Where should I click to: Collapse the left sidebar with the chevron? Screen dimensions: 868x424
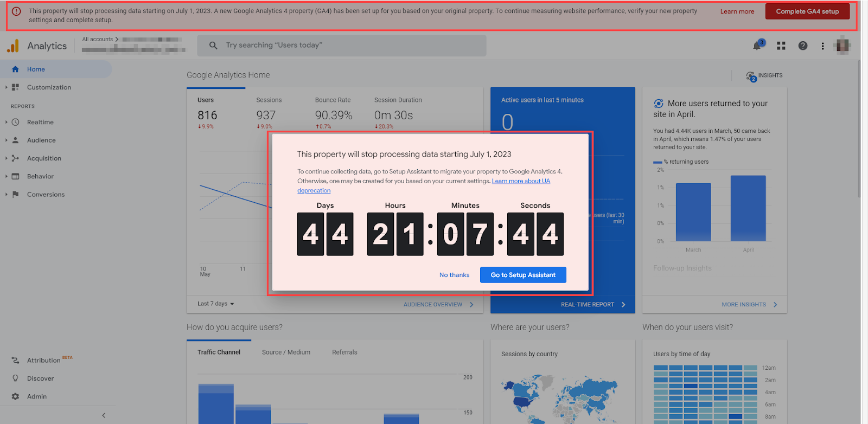104,415
